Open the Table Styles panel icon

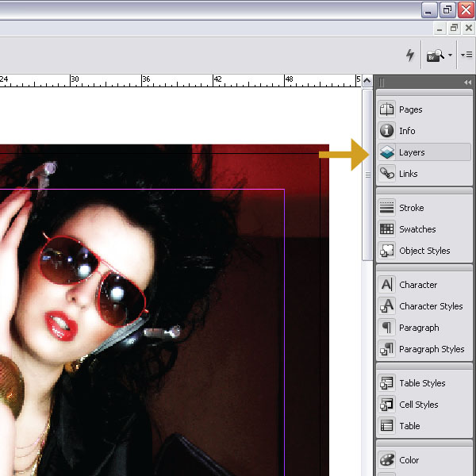(x=387, y=383)
